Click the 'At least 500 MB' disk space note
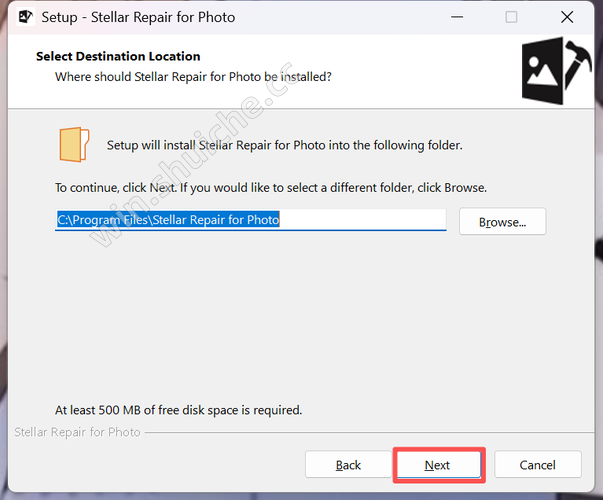Viewport: 603px width, 500px height. (178, 410)
